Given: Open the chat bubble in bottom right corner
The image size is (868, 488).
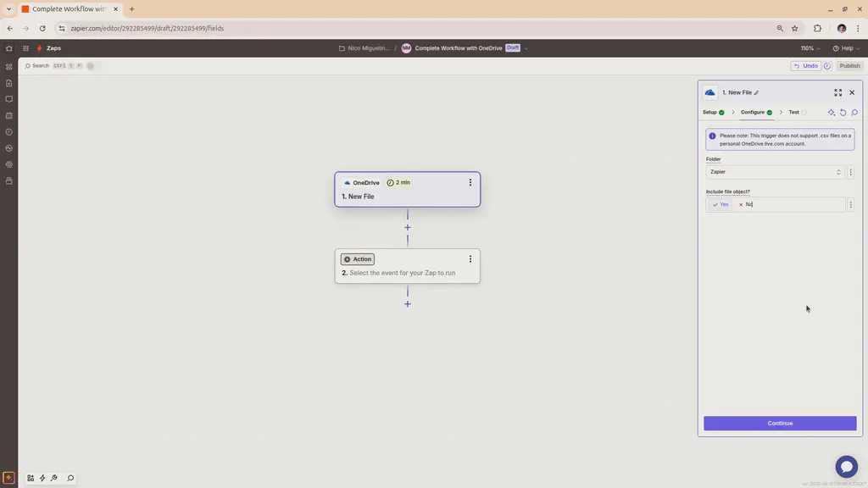Looking at the screenshot, I should 847,466.
